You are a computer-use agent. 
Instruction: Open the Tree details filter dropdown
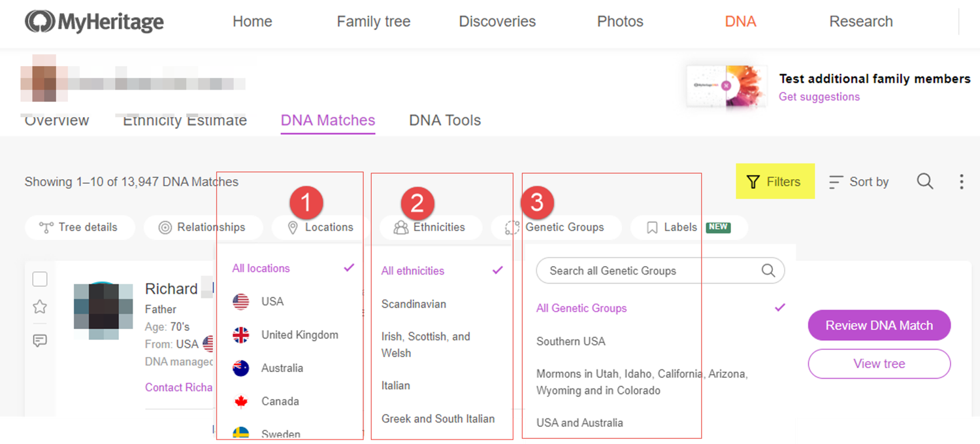click(79, 228)
